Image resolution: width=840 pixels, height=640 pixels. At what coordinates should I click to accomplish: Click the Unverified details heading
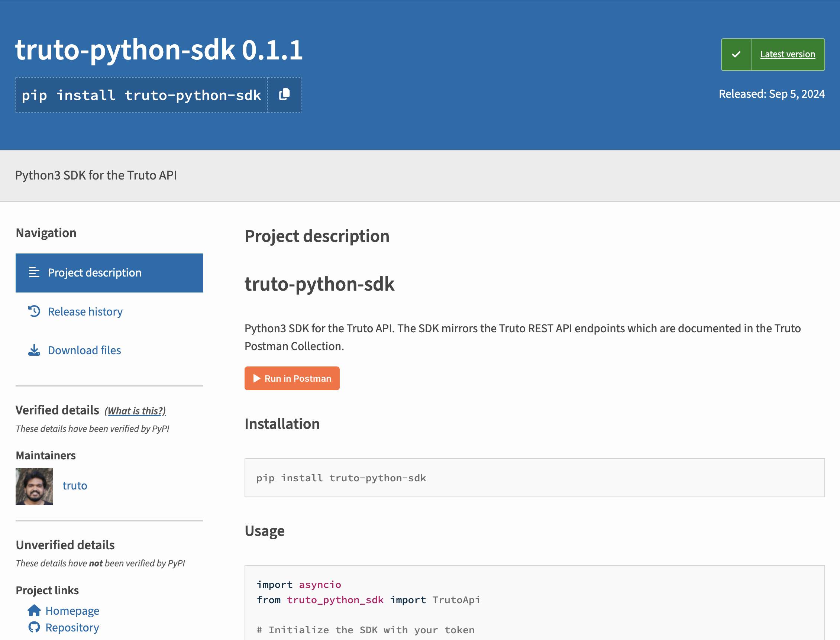coord(65,545)
